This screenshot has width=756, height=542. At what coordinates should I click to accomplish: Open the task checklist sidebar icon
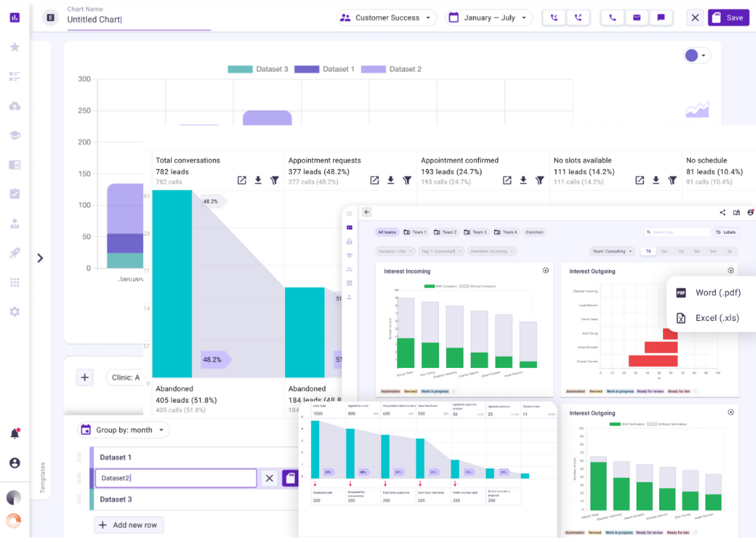coord(15,194)
